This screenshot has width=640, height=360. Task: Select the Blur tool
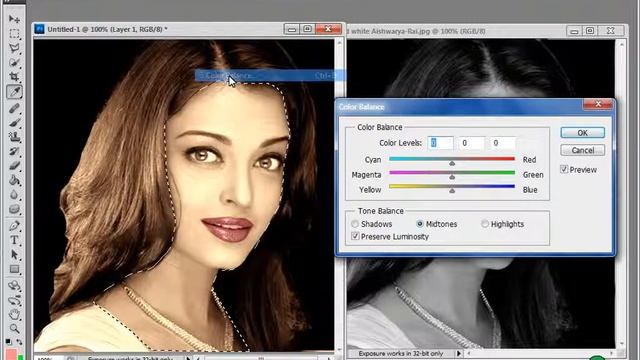(x=14, y=195)
